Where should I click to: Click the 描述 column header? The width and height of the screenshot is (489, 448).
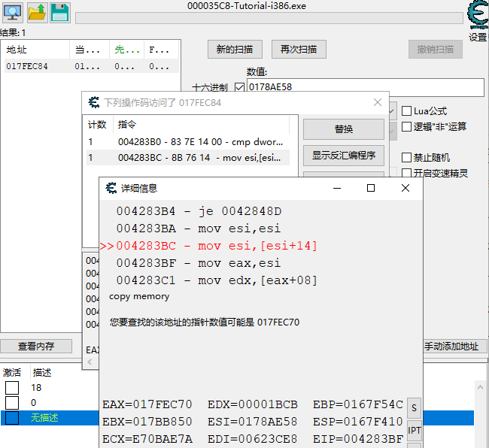[x=42, y=372]
